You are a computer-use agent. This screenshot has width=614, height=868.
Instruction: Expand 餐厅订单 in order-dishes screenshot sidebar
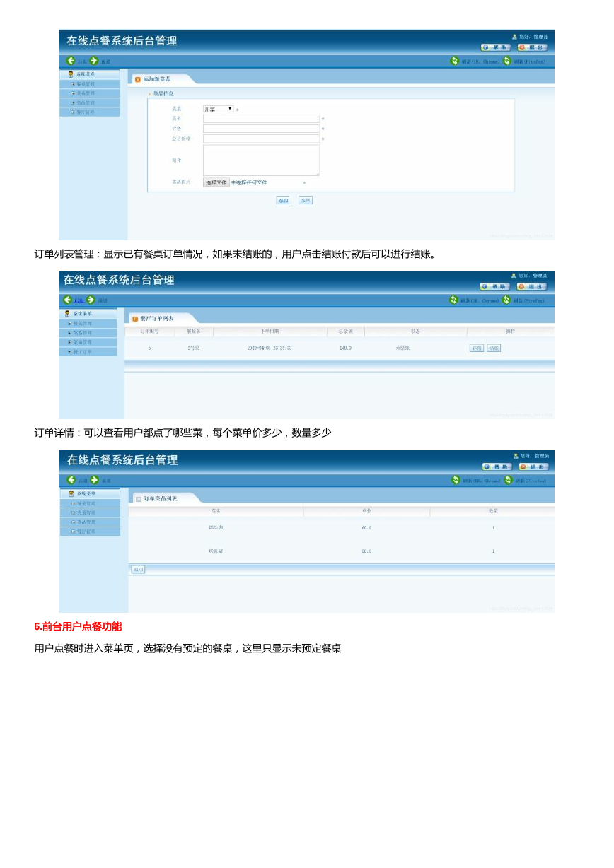[x=74, y=531]
